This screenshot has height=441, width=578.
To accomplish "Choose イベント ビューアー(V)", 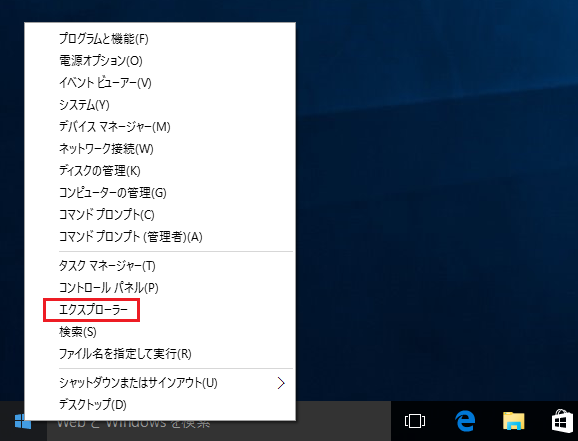I will click(160, 83).
